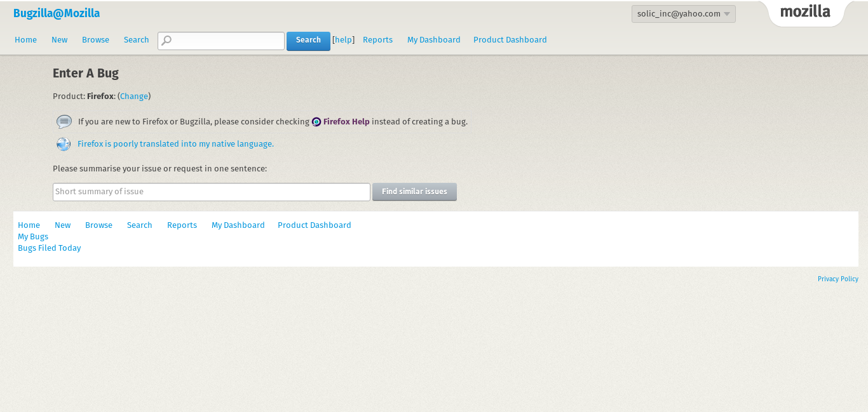The height and width of the screenshot is (412, 868).
Task: Click the Change product link
Action: pyautogui.click(x=134, y=96)
